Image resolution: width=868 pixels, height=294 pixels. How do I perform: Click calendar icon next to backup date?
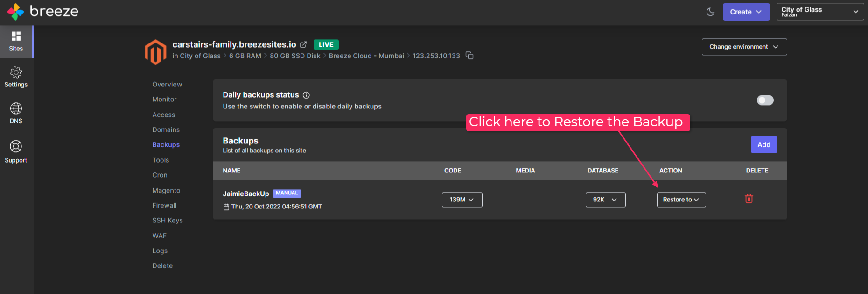click(x=226, y=207)
